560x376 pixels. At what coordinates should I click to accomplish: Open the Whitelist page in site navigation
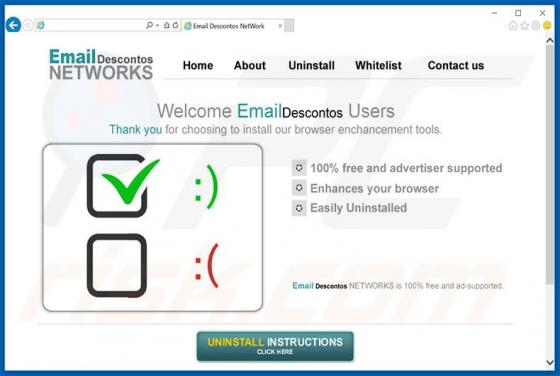coord(378,65)
